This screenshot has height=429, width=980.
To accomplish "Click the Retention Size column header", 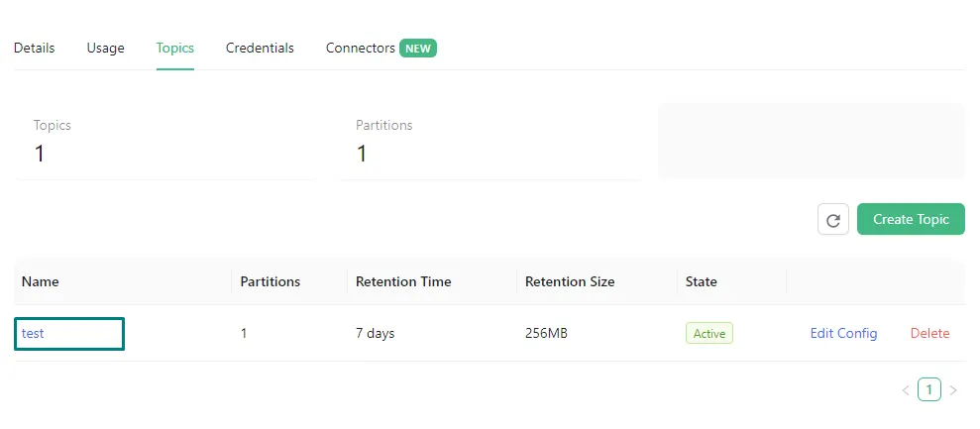I will (x=570, y=281).
